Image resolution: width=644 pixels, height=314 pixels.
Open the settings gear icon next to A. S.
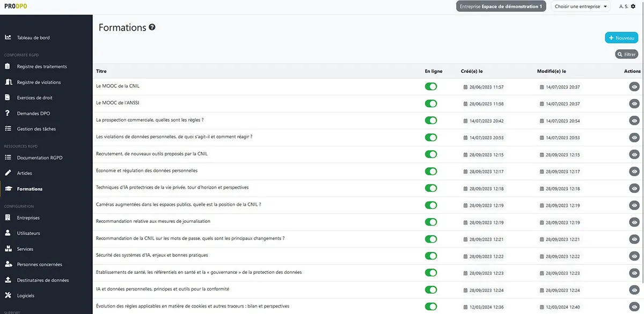click(x=633, y=6)
